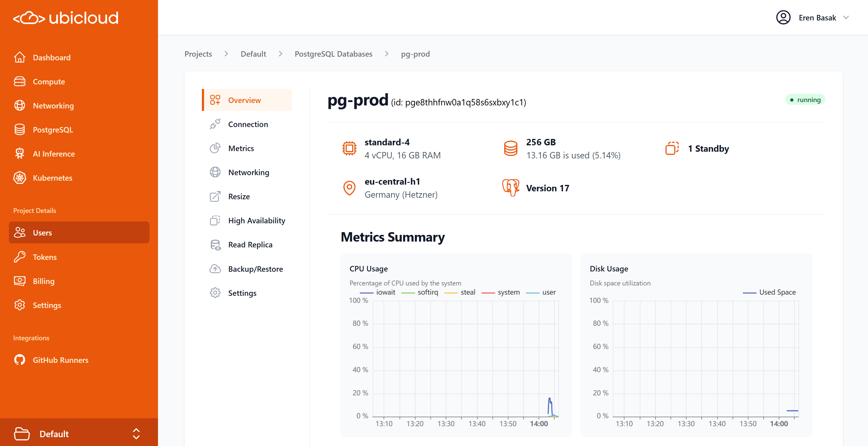
Task: Click the Connection plug icon
Action: click(215, 124)
